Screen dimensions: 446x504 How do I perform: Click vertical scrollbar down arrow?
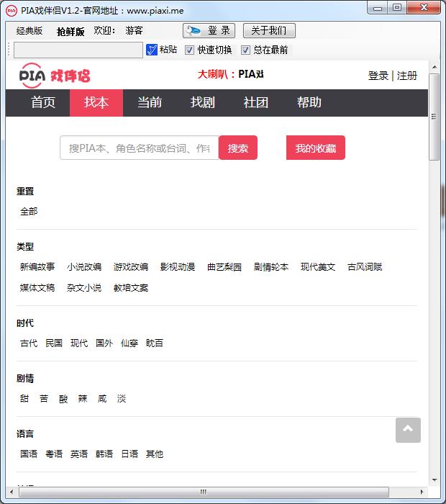[x=434, y=480]
